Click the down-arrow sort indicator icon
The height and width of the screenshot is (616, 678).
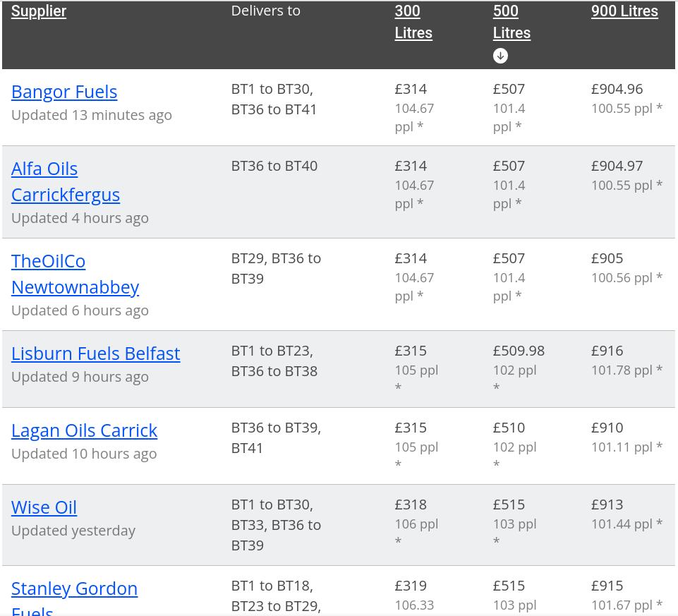pos(500,56)
